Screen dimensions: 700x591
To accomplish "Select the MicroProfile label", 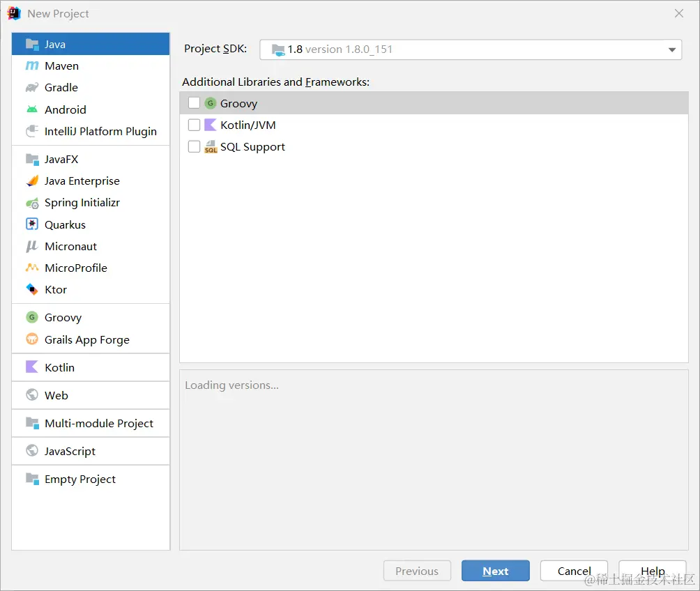I will click(x=76, y=268).
